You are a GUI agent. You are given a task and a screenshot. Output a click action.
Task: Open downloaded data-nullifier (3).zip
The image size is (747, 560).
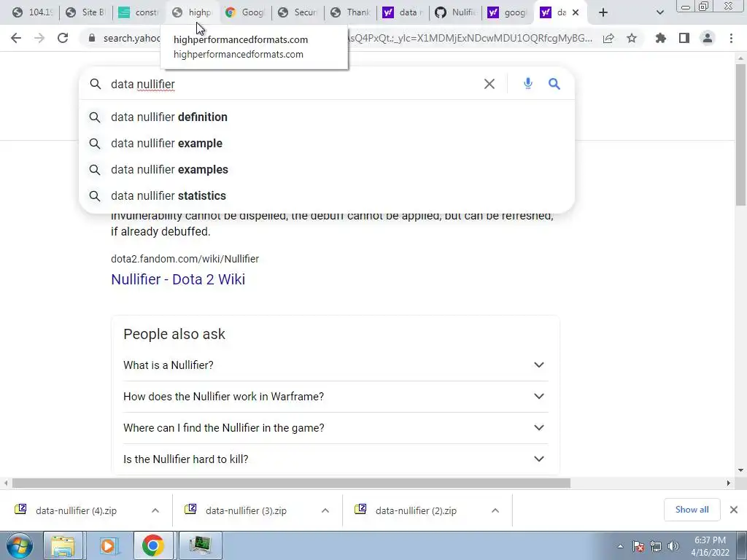245,510
